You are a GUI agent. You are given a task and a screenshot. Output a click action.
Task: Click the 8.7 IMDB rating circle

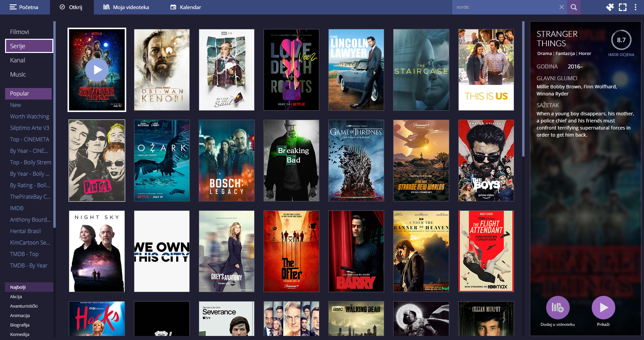click(621, 40)
